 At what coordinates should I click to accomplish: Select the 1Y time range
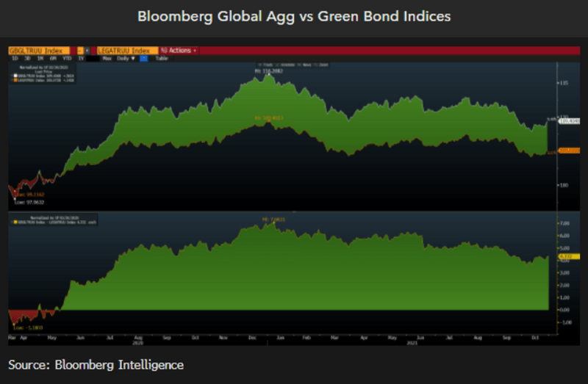tap(81, 59)
